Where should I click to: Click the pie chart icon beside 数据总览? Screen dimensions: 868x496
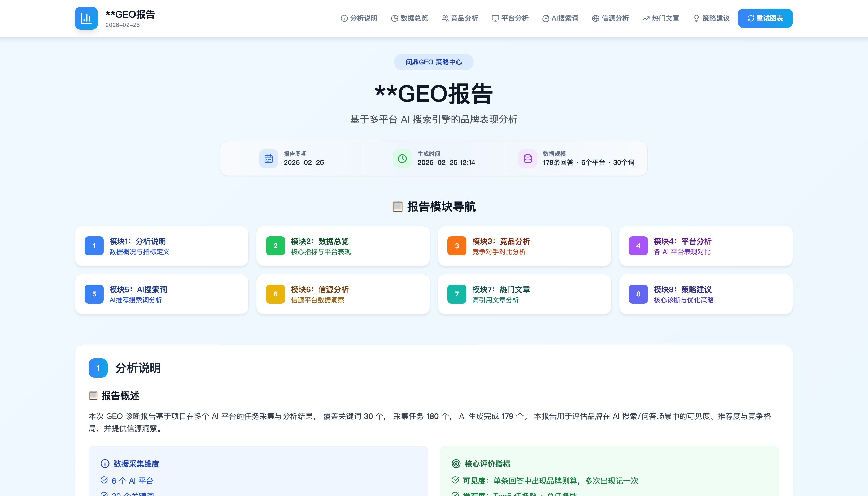pos(395,18)
